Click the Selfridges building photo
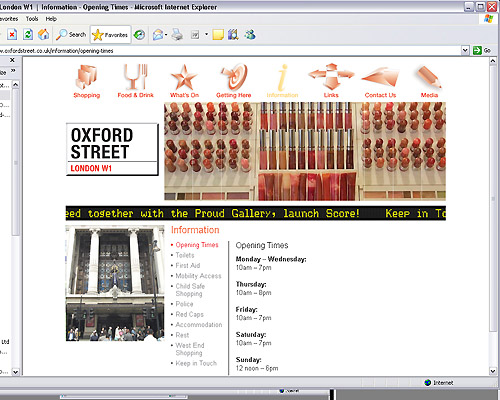This screenshot has height=400, width=500. [115, 283]
